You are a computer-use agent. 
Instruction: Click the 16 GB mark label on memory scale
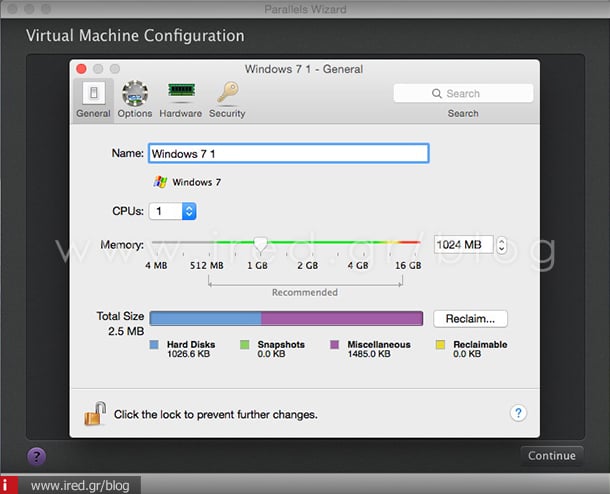click(x=408, y=266)
